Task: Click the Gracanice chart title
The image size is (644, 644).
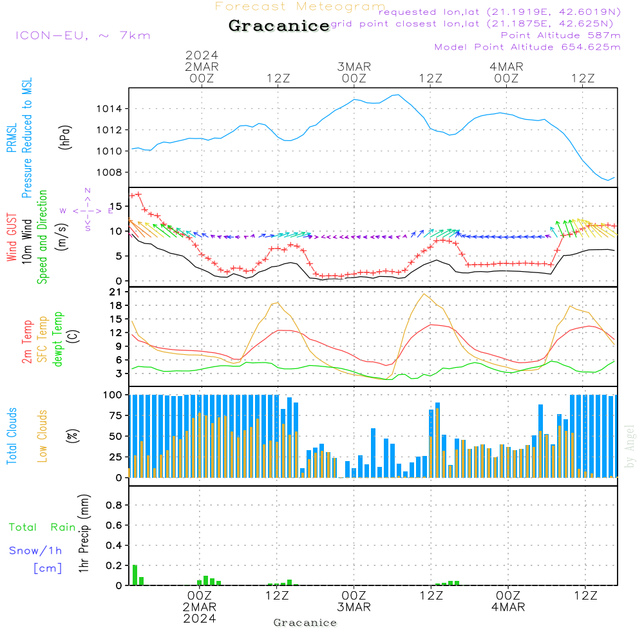Action: 279,26
